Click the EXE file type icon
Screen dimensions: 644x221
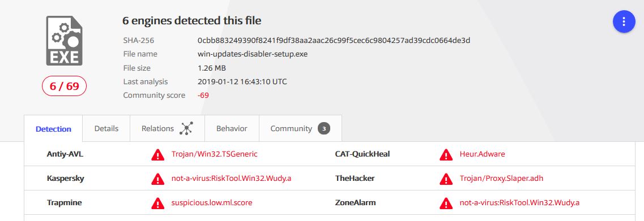click(x=64, y=41)
